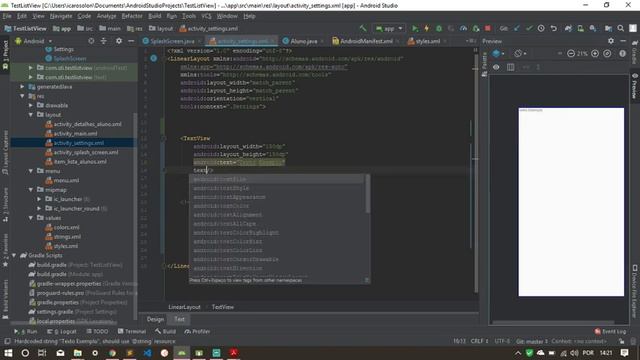Open the Navigate menu
Viewport: 640px width, 360px height.
(61, 16)
